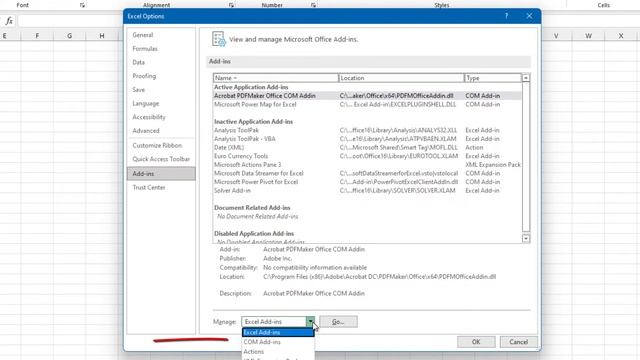Image resolution: width=640 pixels, height=360 pixels.
Task: Open Customize Ribbon settings
Action: coord(161,145)
